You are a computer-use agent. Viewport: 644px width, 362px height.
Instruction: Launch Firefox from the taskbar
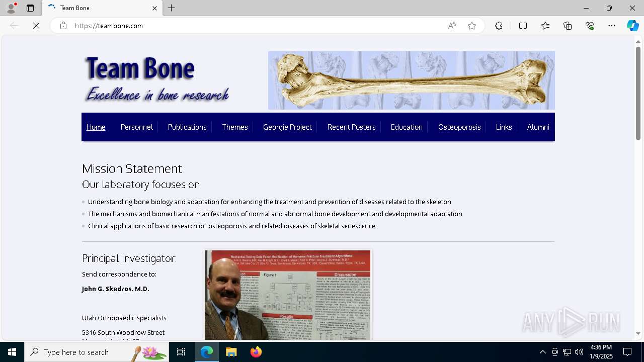256,352
